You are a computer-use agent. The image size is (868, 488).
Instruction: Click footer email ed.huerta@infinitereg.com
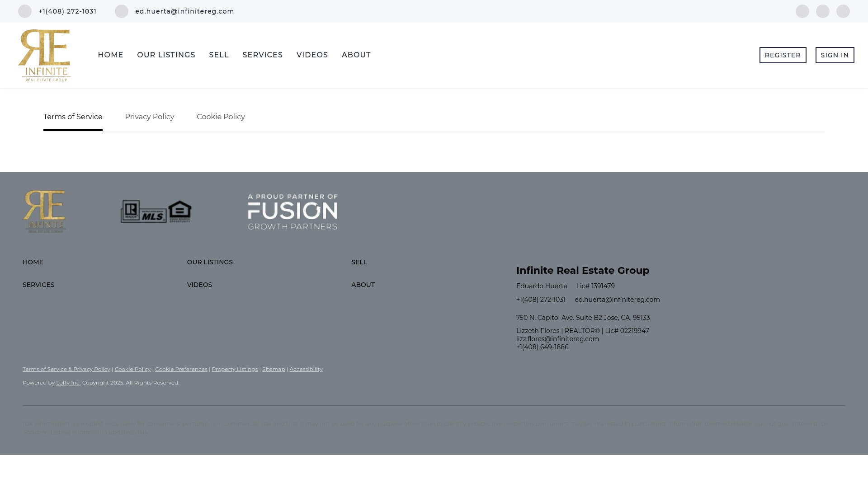click(x=617, y=300)
